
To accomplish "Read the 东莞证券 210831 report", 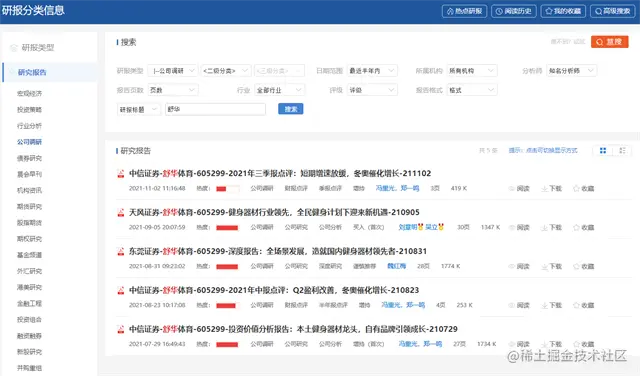I will [519, 266].
